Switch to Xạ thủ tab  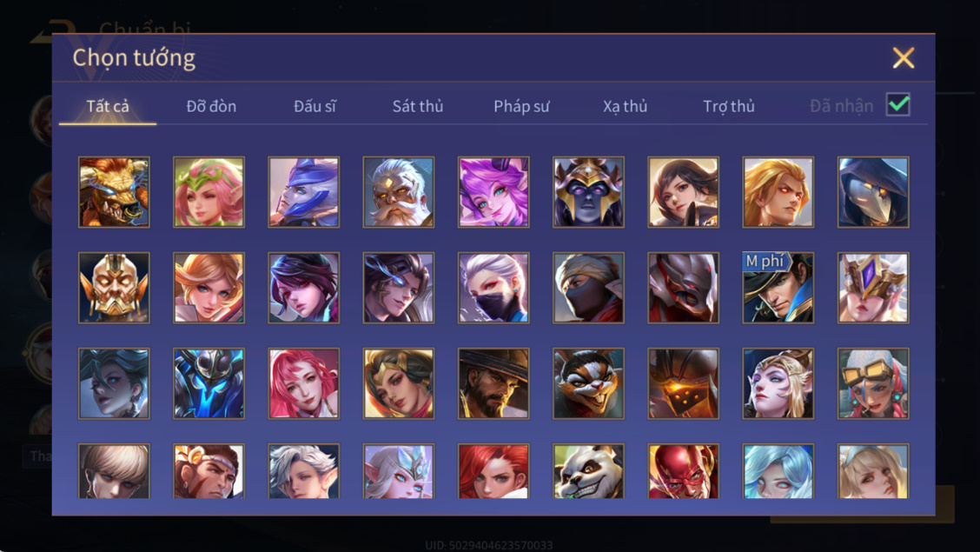point(625,106)
